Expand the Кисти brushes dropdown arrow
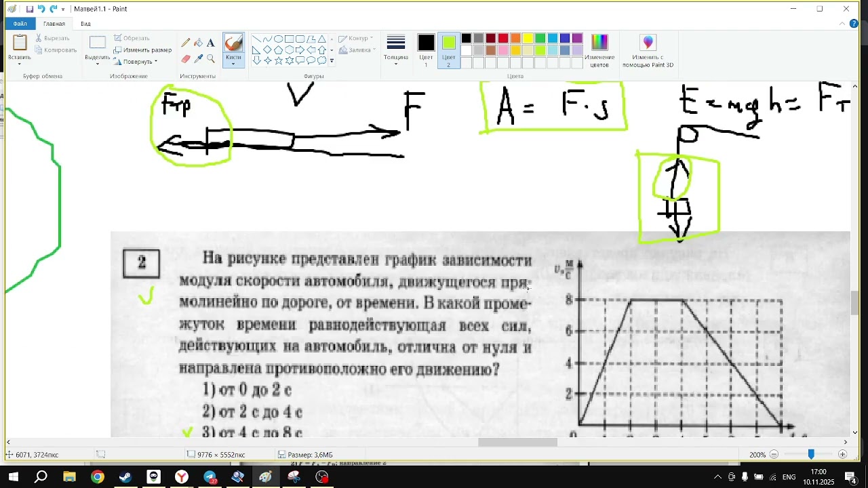This screenshot has height=488, width=868. point(233,64)
